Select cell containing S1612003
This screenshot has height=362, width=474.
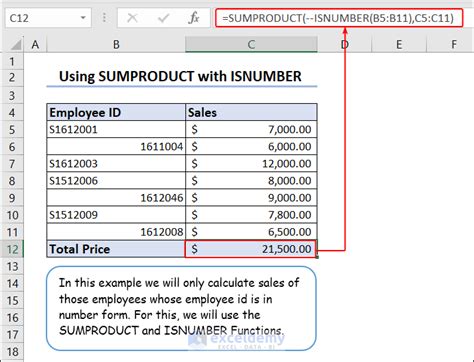pos(116,164)
